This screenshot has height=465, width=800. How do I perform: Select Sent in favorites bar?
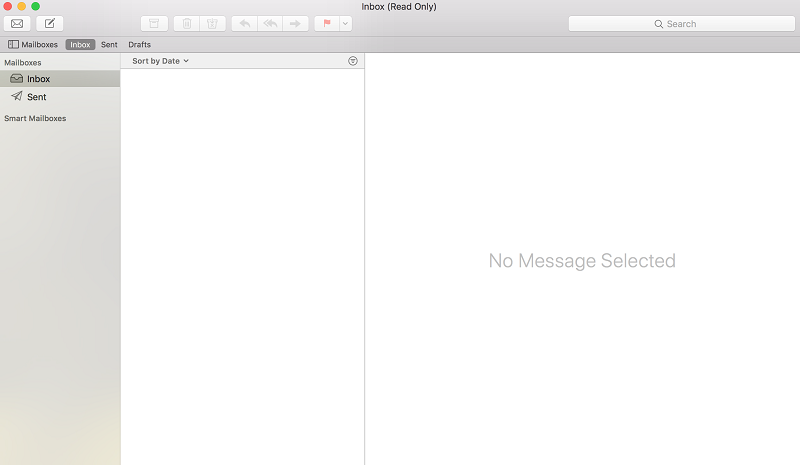click(109, 44)
